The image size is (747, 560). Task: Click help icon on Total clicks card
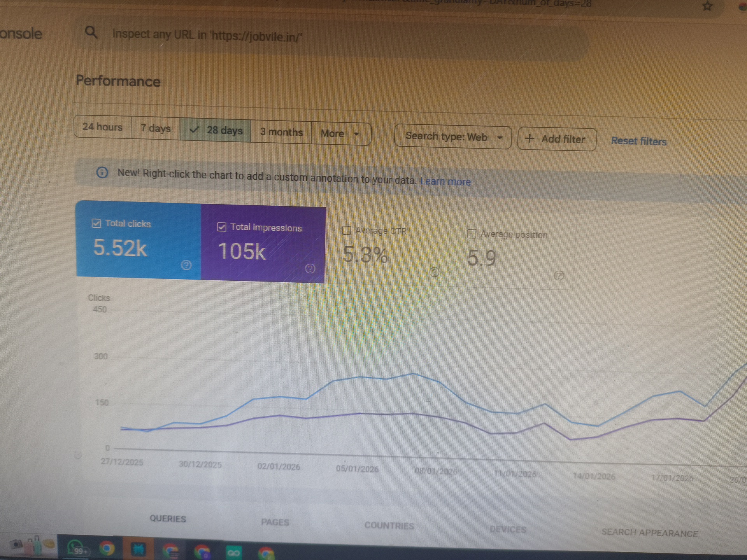(x=186, y=265)
